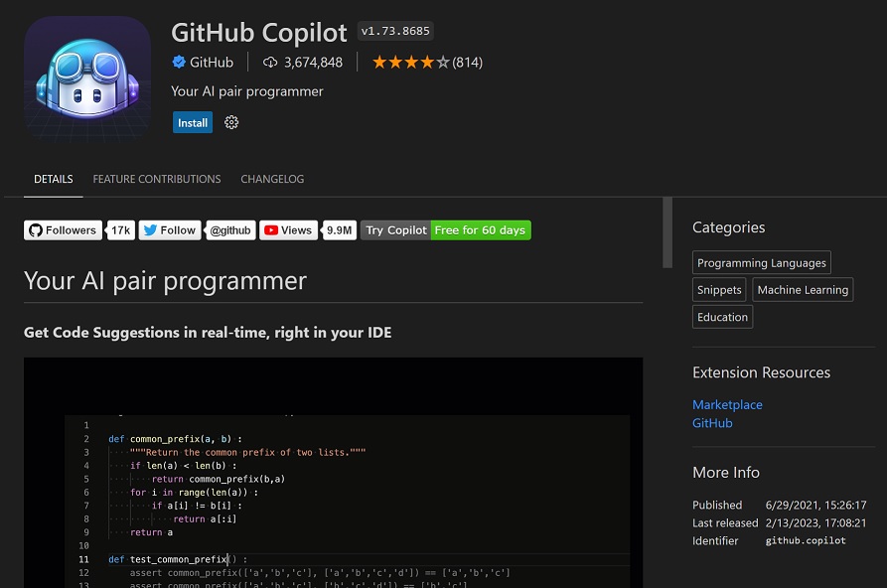887x588 pixels.
Task: Click the verified publisher checkmark badge
Action: click(x=179, y=63)
